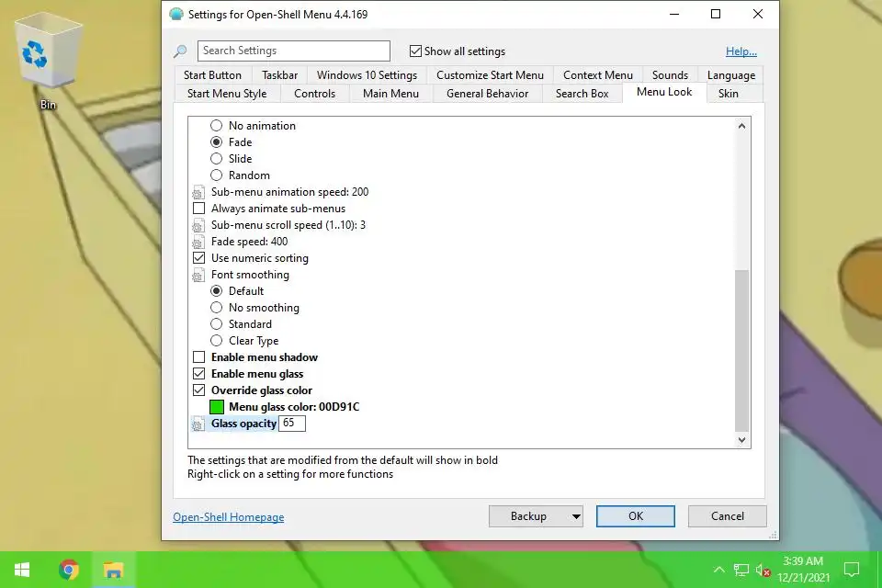The height and width of the screenshot is (588, 882).
Task: Click settings icon next to Sub-menu scroll speed
Action: pyautogui.click(x=198, y=226)
